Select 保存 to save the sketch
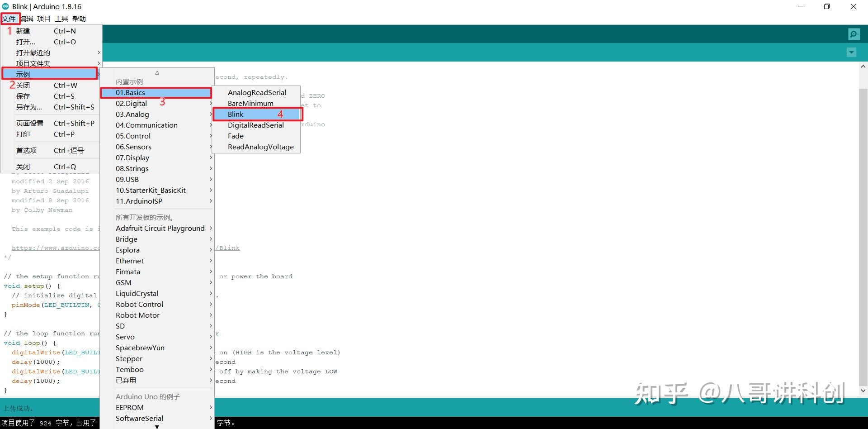 pyautogui.click(x=23, y=96)
